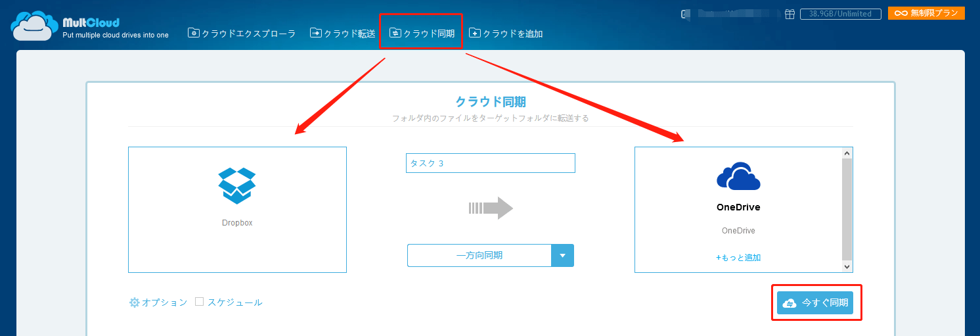980x336 pixels.
Task: Click the bold OneDrive target name
Action: [738, 207]
